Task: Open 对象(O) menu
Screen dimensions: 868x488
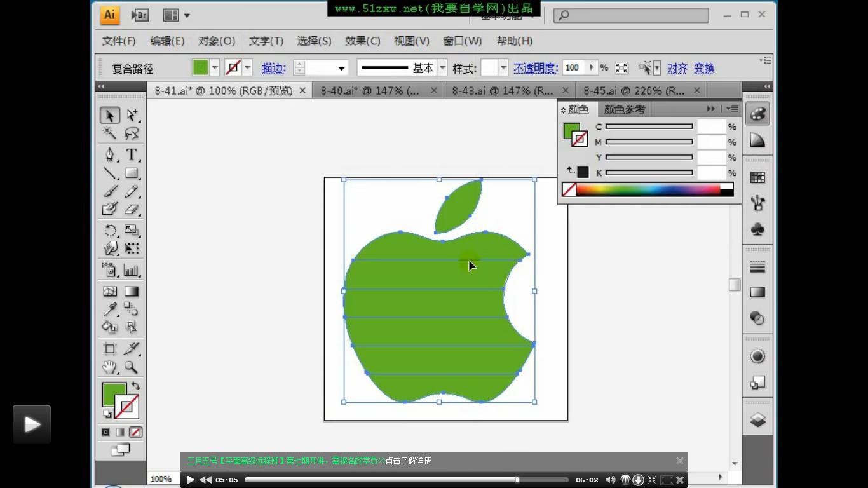Action: pos(217,41)
